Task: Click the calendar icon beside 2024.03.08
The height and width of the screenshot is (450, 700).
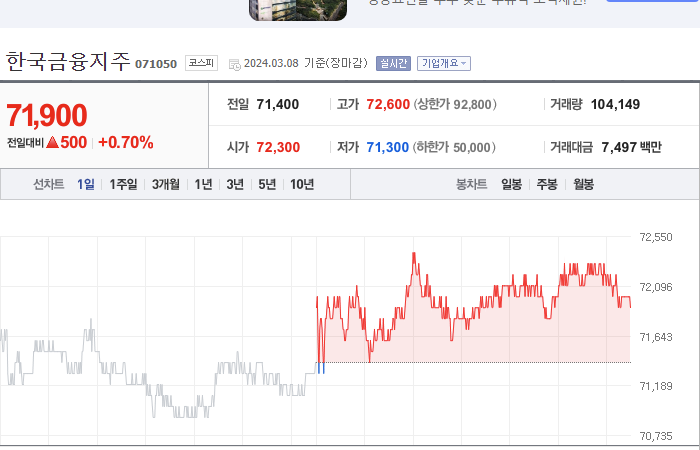Action: [235, 65]
